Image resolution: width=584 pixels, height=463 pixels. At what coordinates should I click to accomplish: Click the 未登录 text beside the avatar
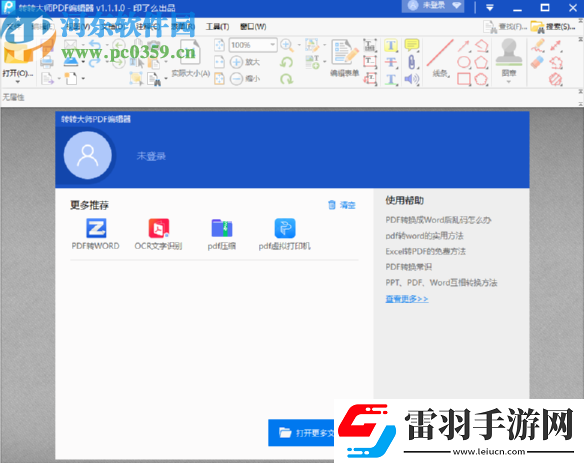pyautogui.click(x=151, y=156)
